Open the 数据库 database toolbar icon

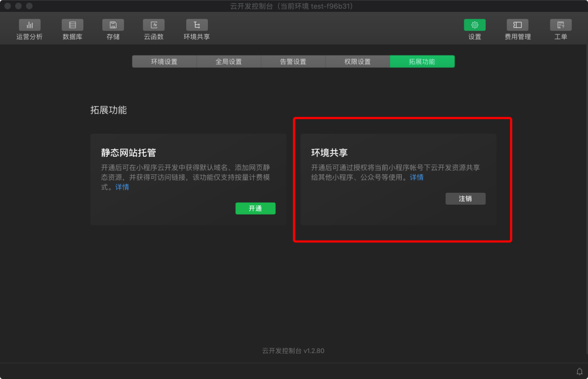pos(72,25)
